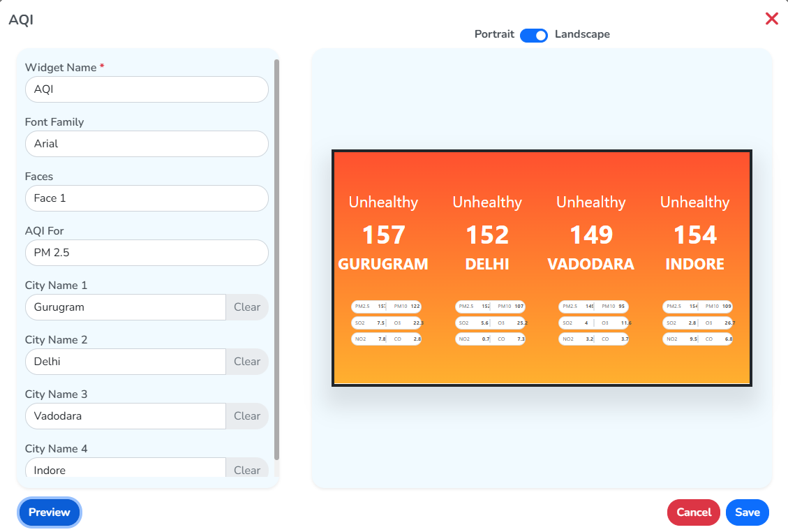Click the settings panel vertical scrollbar

click(276, 260)
